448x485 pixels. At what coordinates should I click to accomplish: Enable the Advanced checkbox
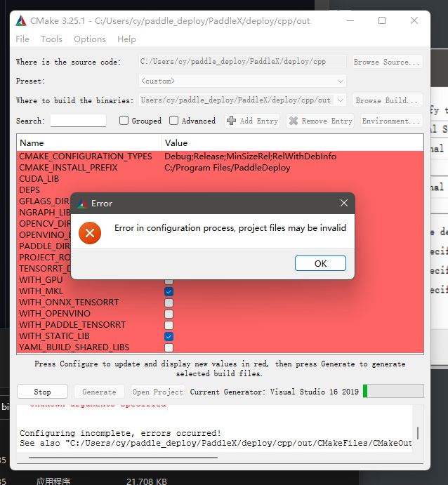click(x=173, y=120)
